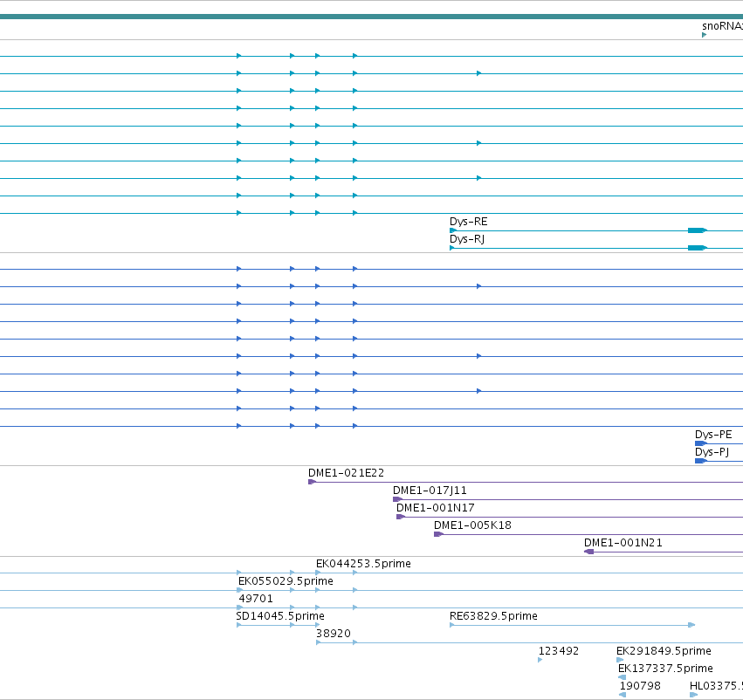Select the Dys-RE transcript label
This screenshot has height=700, width=743.
point(468,222)
